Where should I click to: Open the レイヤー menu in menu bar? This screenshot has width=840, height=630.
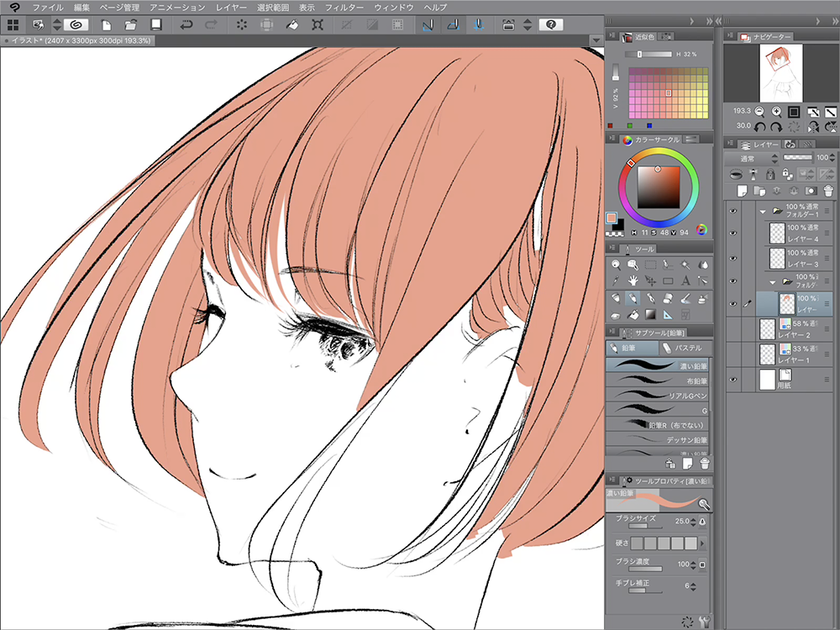tap(232, 8)
